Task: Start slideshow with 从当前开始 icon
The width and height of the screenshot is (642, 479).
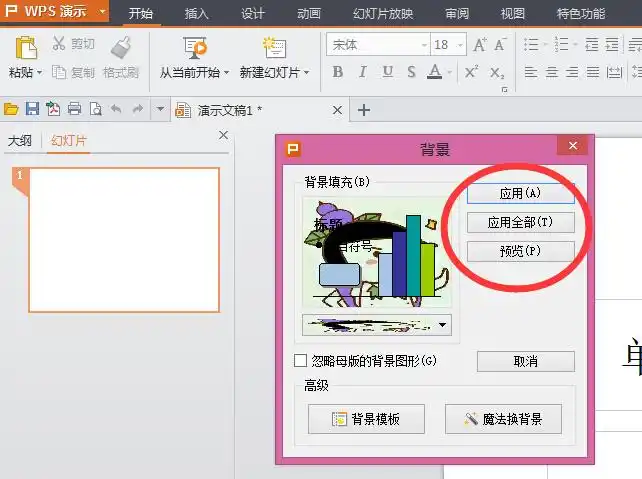Action: [194, 47]
